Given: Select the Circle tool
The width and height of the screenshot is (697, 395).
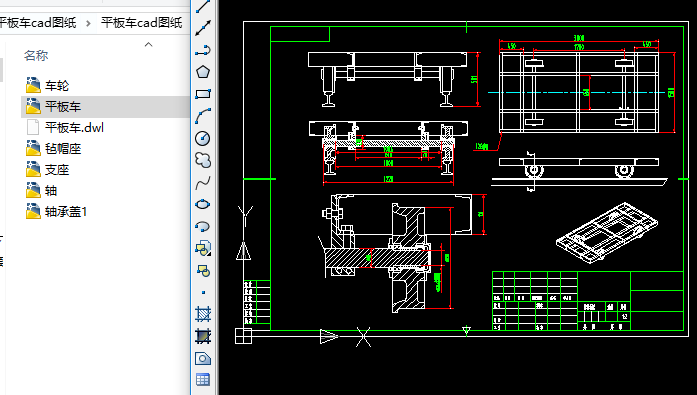Looking at the screenshot, I should (203, 138).
